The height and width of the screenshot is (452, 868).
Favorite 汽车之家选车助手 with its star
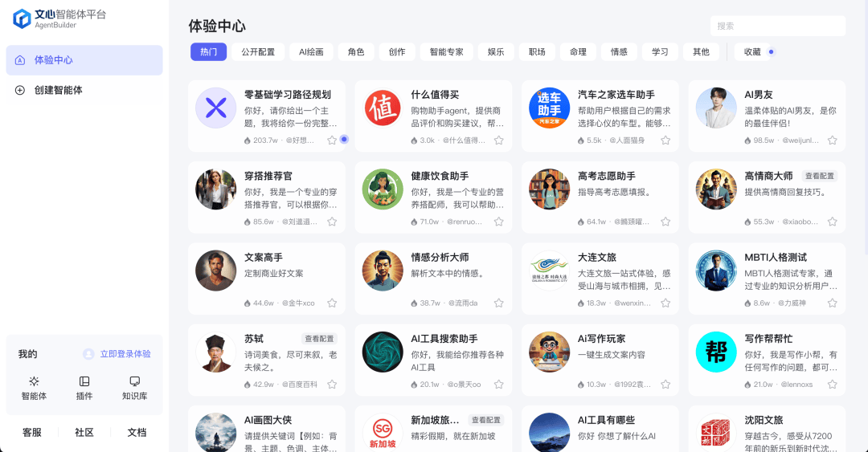665,140
